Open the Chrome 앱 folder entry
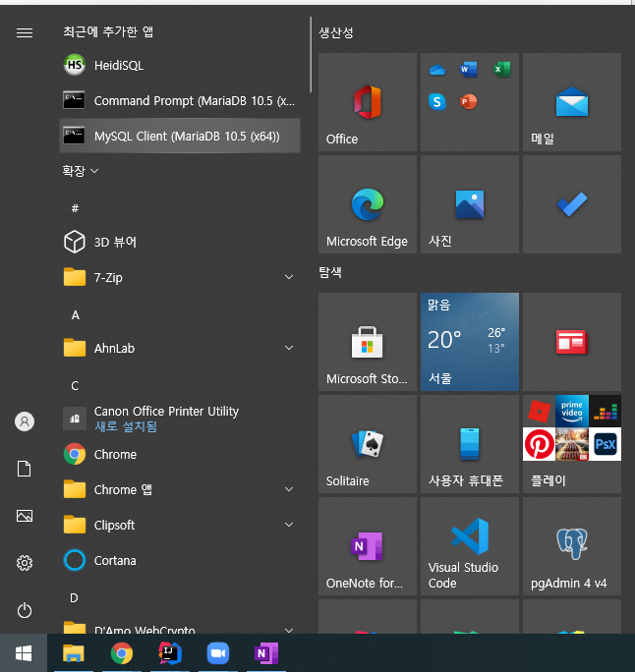The height and width of the screenshot is (672, 635). [x=180, y=489]
